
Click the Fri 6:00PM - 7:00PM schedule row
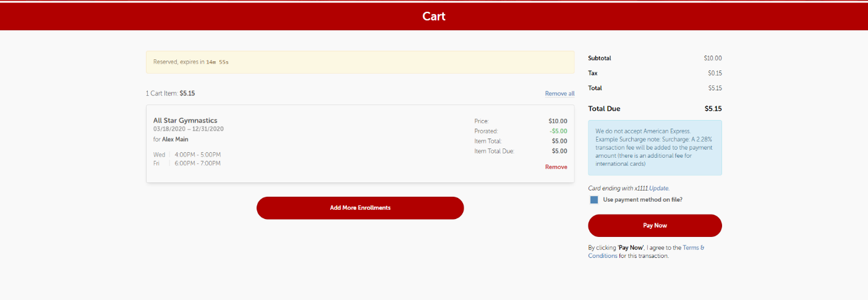[187, 163]
